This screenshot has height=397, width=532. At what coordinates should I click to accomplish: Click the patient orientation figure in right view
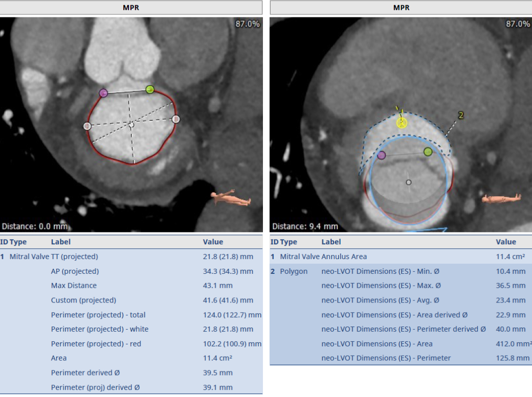(x=501, y=198)
